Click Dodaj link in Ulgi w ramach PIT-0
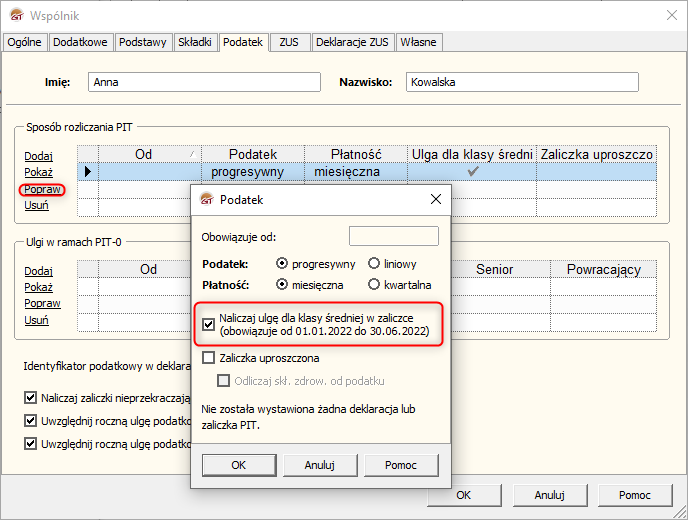 tap(39, 271)
